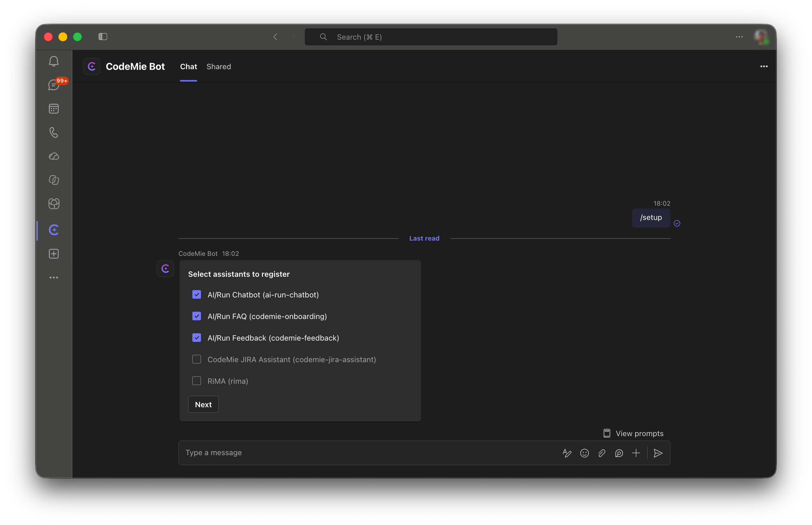
Task: Open the emoji picker
Action: point(584,453)
